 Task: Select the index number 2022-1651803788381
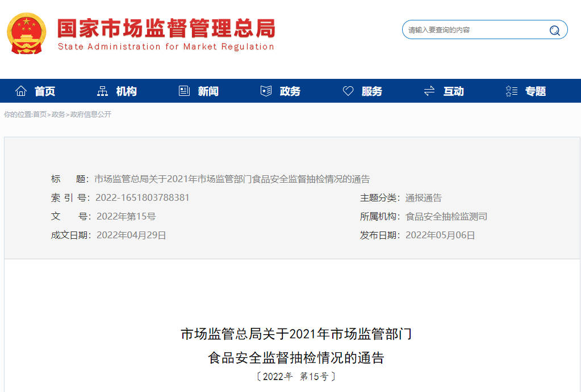click(x=143, y=197)
